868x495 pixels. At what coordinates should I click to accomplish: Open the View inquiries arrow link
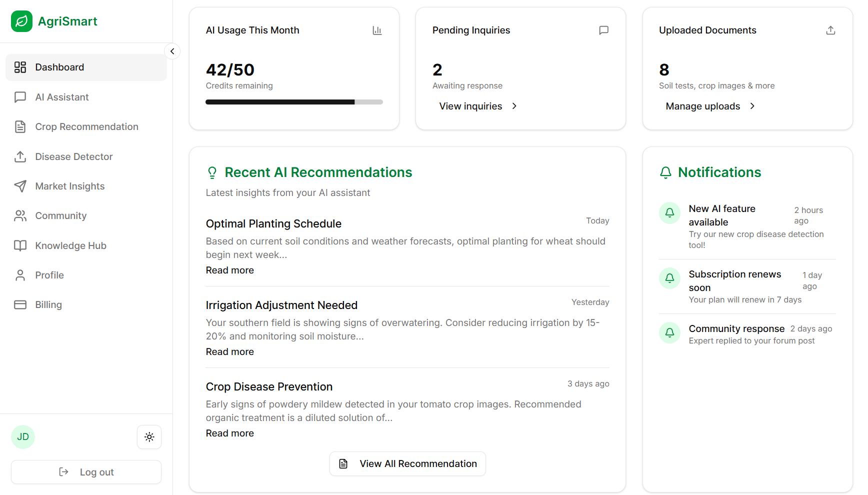pyautogui.click(x=477, y=106)
